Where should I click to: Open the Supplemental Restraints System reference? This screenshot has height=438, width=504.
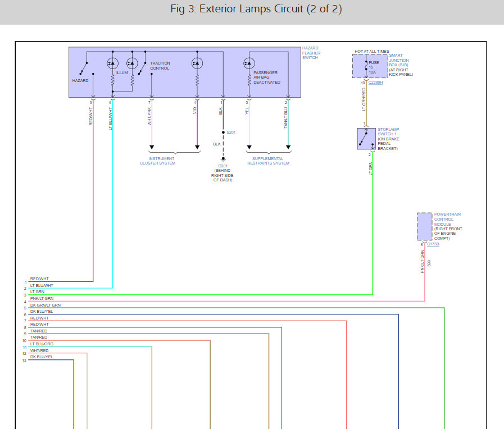point(268,161)
